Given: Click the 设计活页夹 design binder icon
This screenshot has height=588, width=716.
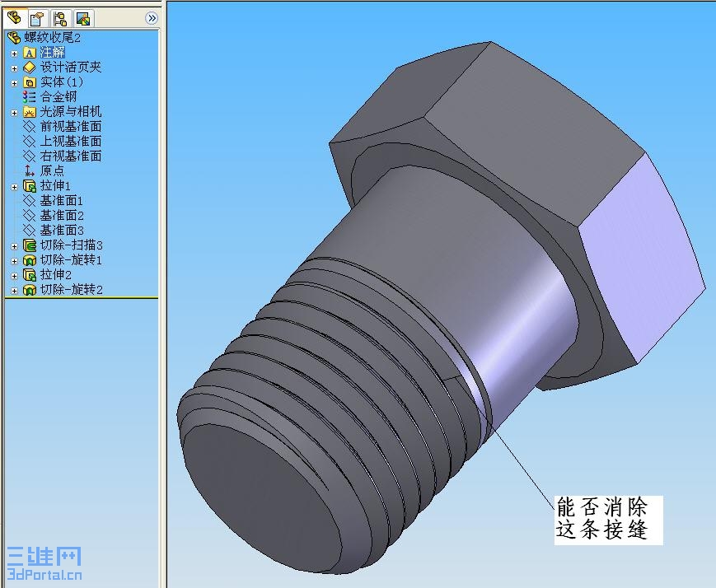Looking at the screenshot, I should tap(29, 68).
